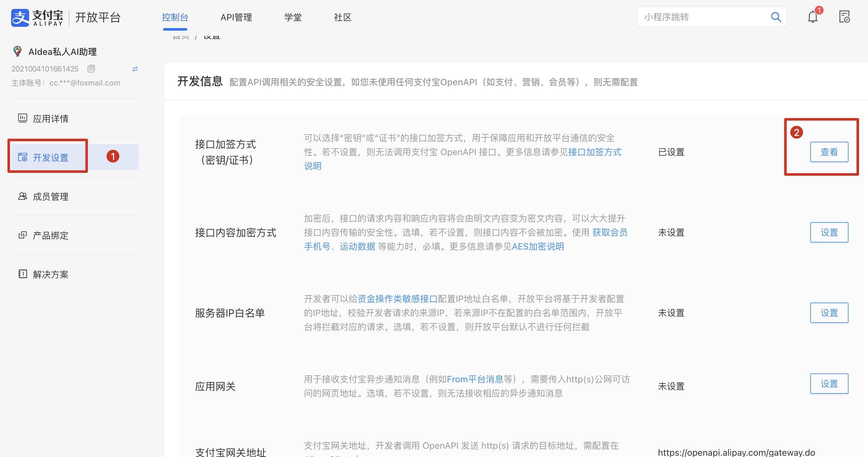Open 成员管理 in sidebar
The image size is (868, 457).
point(50,197)
